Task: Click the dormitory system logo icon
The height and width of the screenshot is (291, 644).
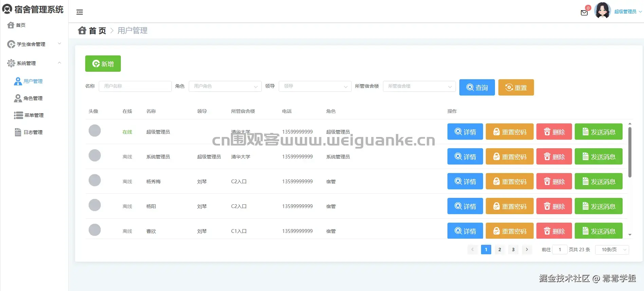Action: 7,9
